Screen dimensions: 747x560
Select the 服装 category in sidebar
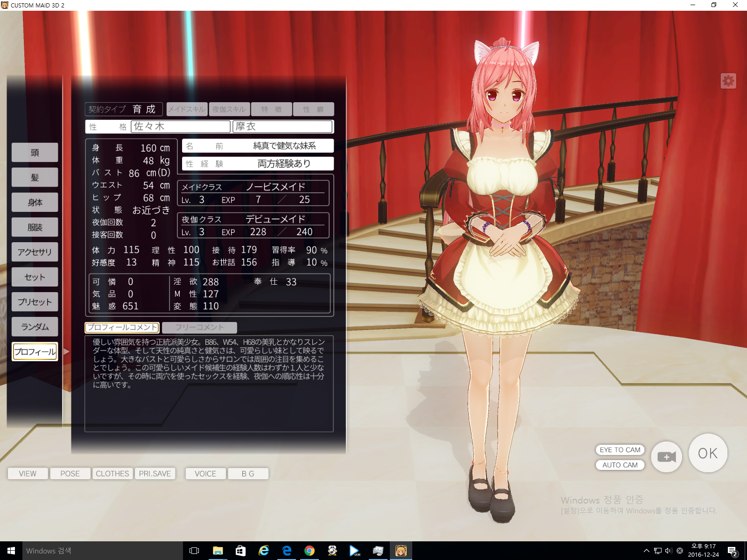[35, 227]
